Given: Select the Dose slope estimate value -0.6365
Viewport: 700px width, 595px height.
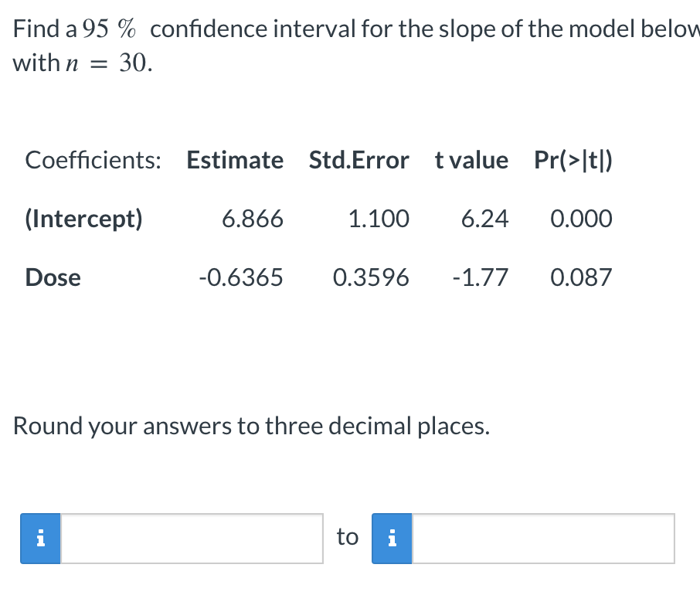Looking at the screenshot, I should [242, 277].
